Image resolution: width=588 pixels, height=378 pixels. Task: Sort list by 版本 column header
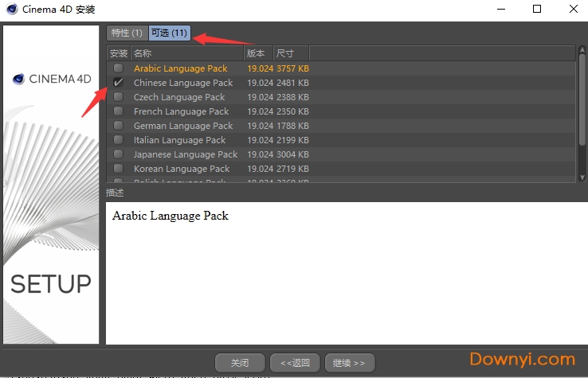[258, 53]
